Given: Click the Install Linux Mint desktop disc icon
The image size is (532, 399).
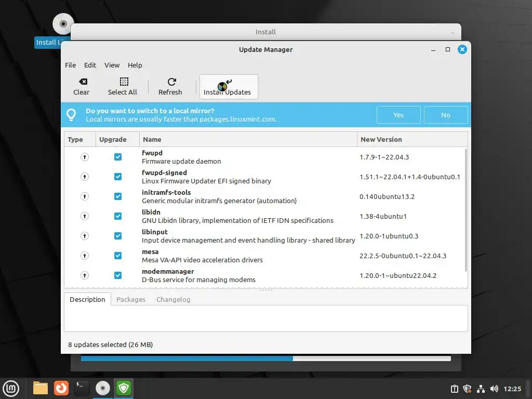Looking at the screenshot, I should click(x=63, y=24).
